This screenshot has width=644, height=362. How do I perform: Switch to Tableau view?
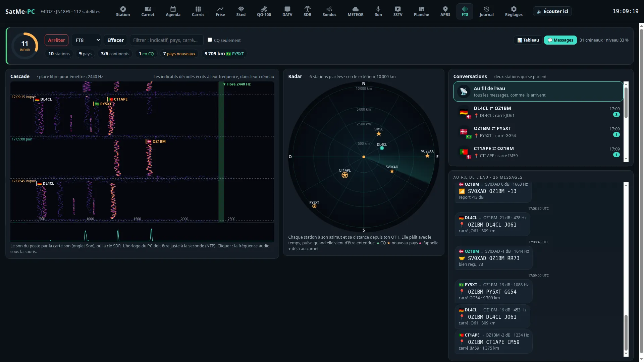click(x=528, y=40)
